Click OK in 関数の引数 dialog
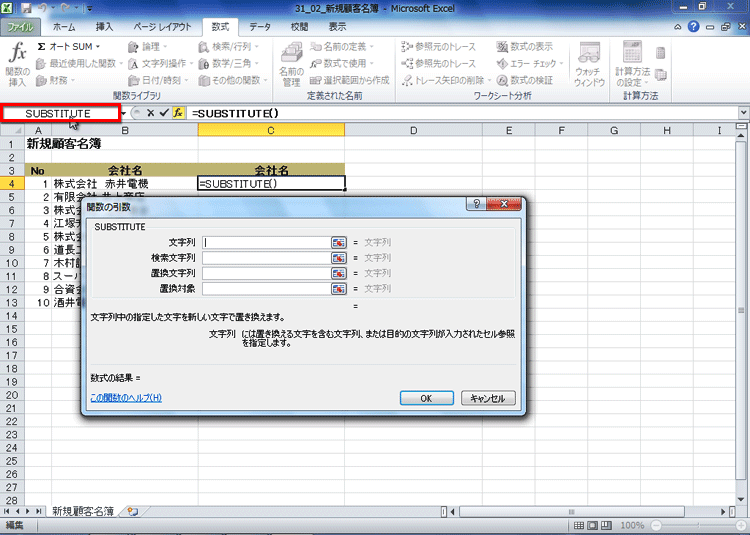This screenshot has height=535, width=750. [x=427, y=398]
